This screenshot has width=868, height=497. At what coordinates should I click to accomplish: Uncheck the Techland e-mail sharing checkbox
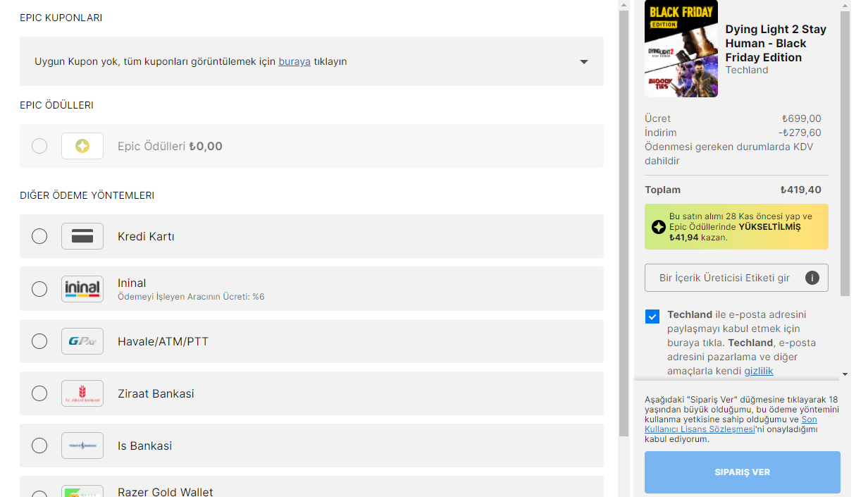[652, 316]
